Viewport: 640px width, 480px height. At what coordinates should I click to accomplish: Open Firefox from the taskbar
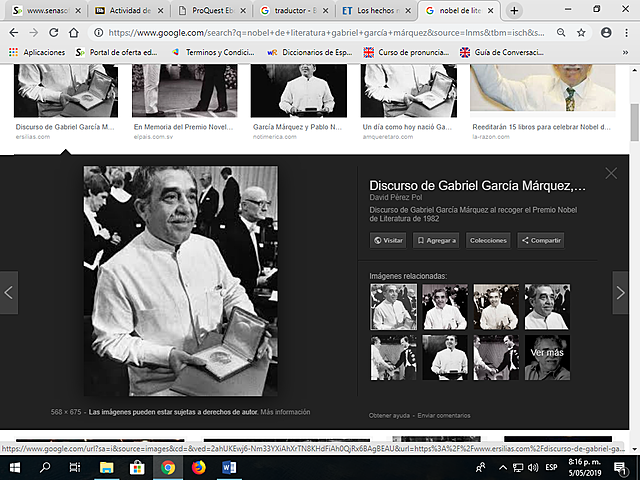click(x=199, y=467)
